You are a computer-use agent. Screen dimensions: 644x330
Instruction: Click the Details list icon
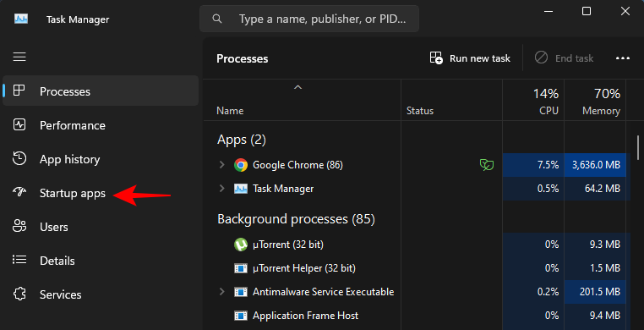(19, 260)
